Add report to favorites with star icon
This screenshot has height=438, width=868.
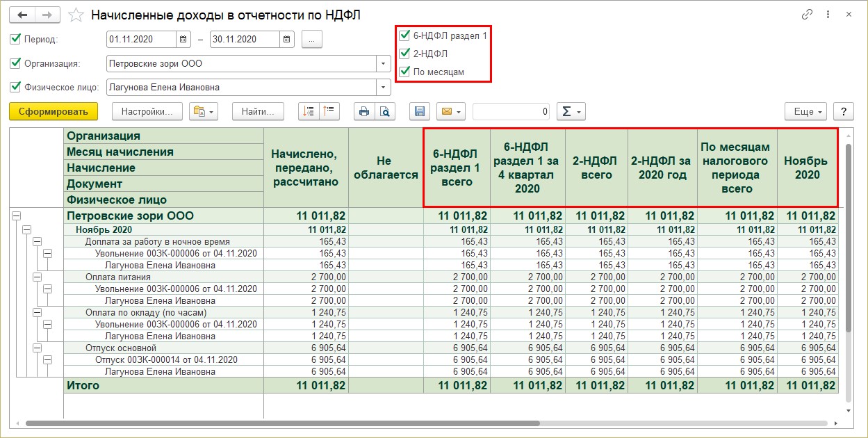(x=78, y=15)
